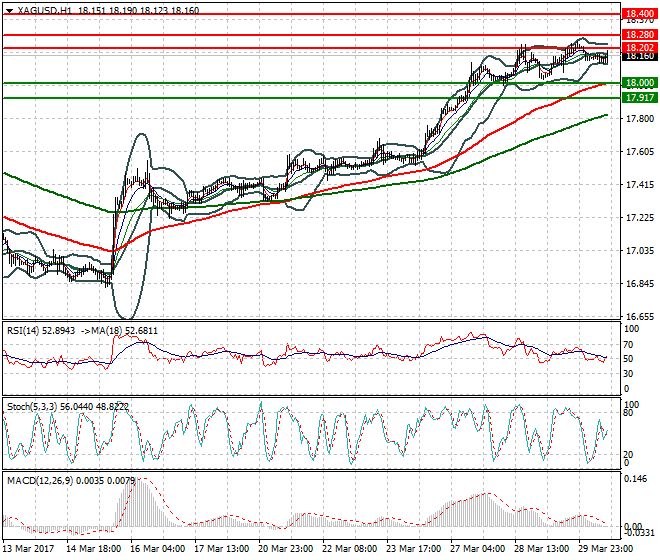Click the 16.845 price axis value

click(640, 284)
